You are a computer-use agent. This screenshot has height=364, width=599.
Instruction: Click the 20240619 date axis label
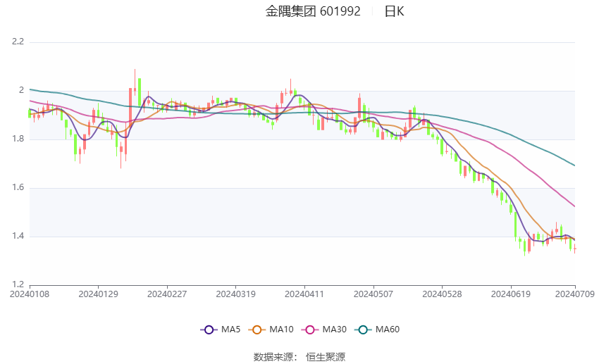pyautogui.click(x=511, y=294)
